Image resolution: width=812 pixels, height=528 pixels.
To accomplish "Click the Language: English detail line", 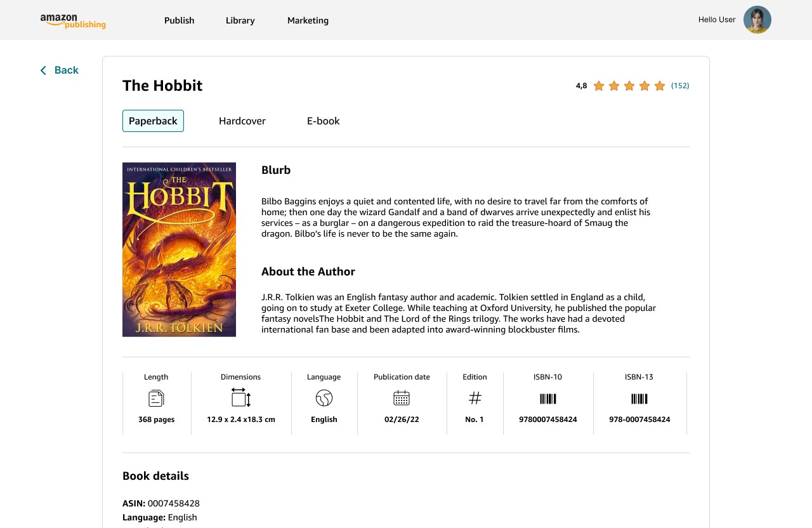I will pyautogui.click(x=160, y=517).
